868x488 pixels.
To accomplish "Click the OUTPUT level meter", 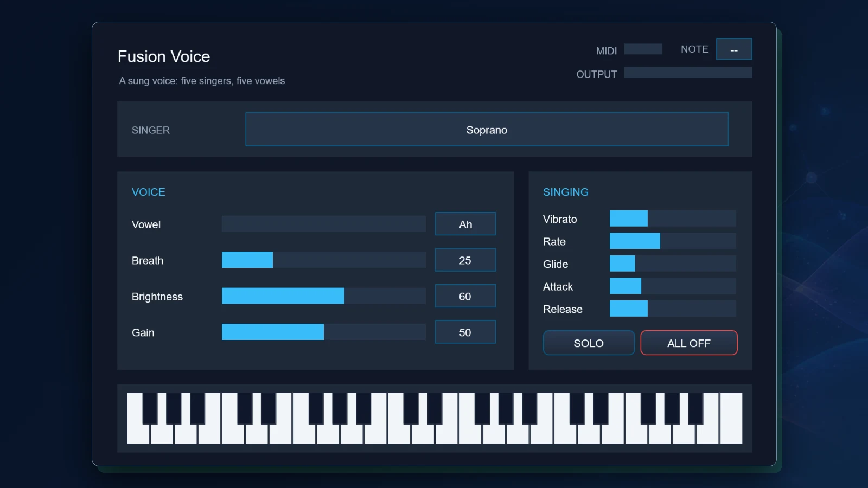I will tap(688, 73).
